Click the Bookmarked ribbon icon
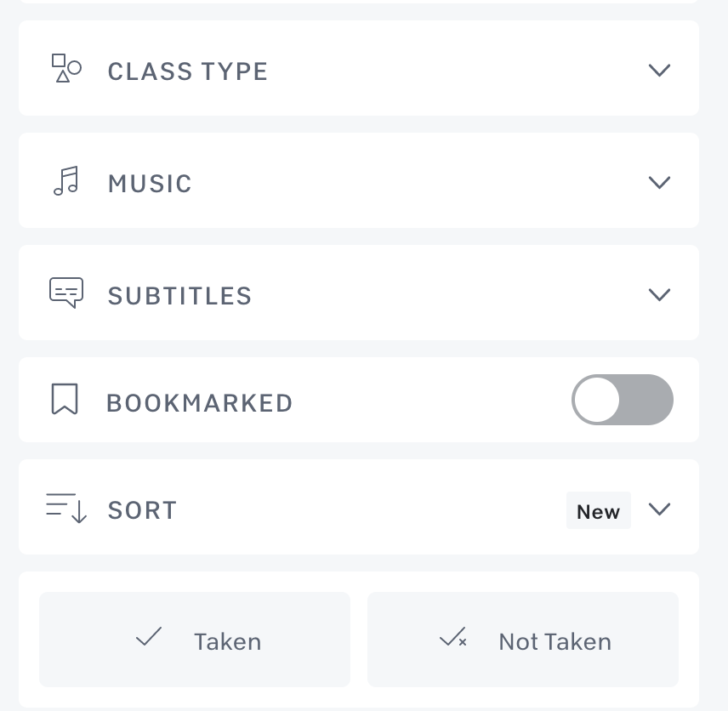This screenshot has width=728, height=711. point(65,399)
